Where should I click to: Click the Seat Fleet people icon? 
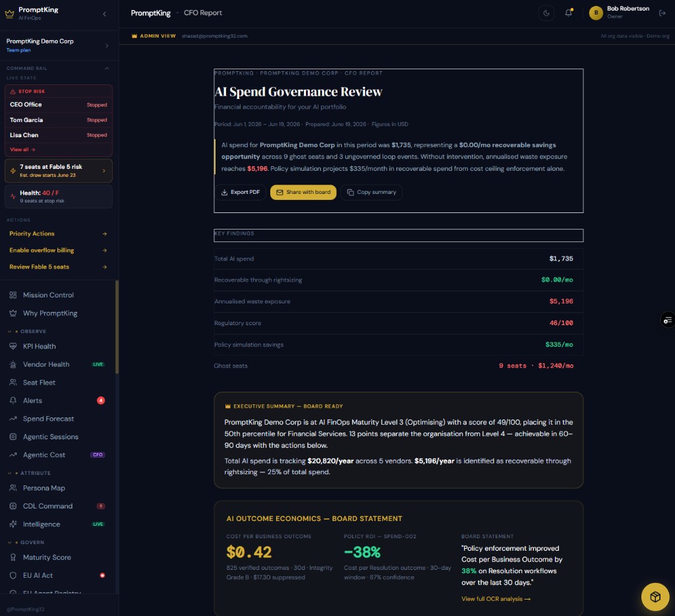pos(13,383)
